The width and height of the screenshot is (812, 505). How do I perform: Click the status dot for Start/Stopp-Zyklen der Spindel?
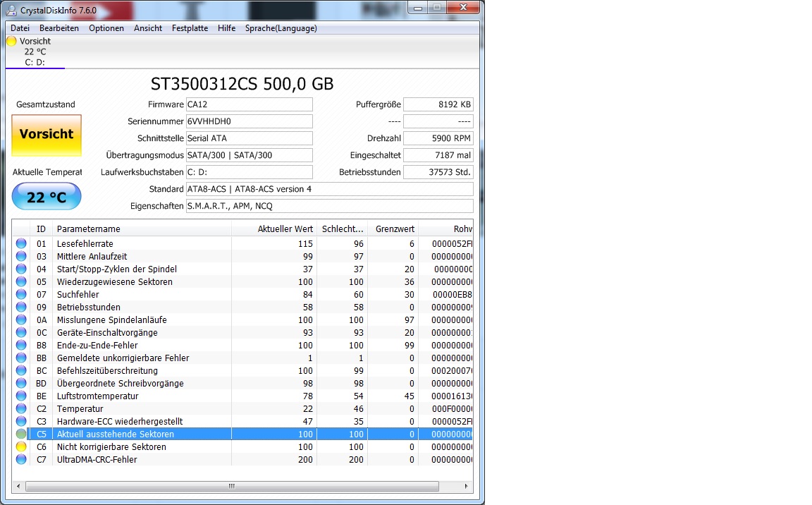[x=21, y=269]
